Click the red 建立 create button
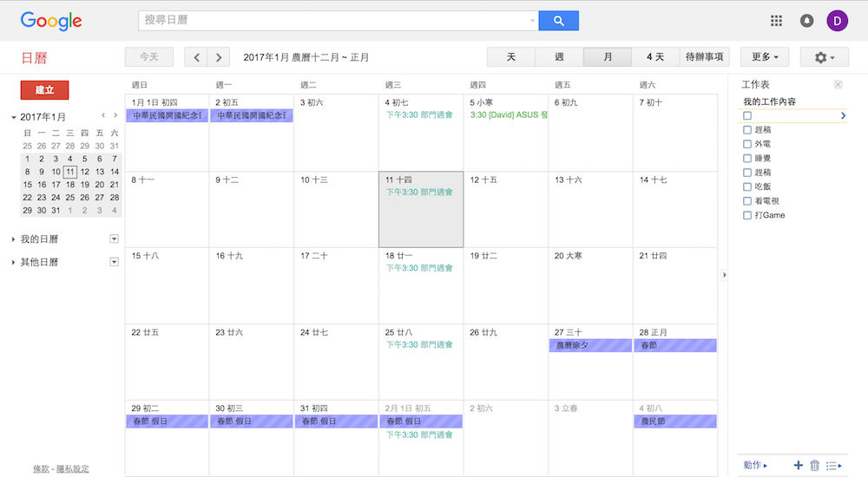Image resolution: width=868 pixels, height=477 pixels. click(x=44, y=90)
